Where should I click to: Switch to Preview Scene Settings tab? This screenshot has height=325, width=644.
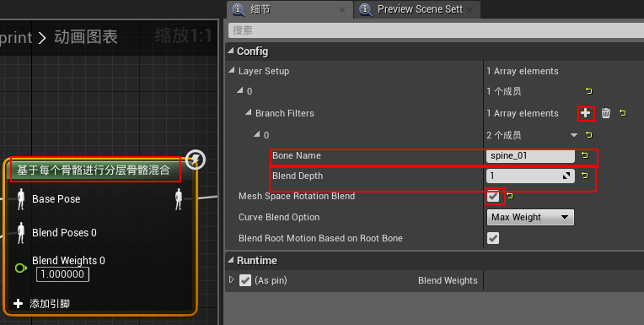point(416,9)
